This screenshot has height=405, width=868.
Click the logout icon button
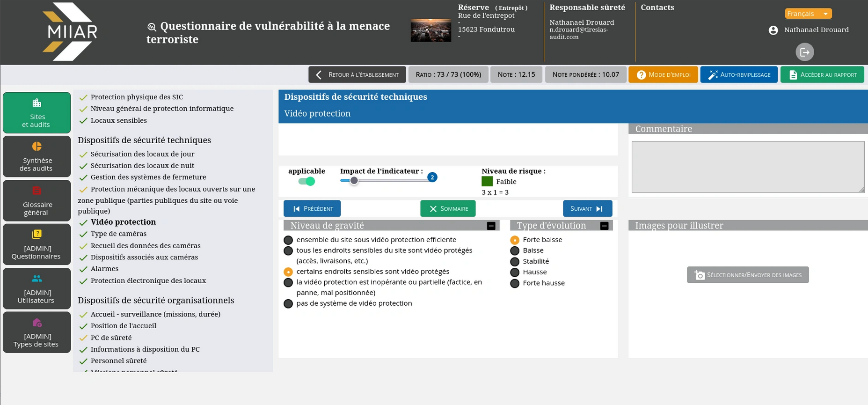(x=805, y=52)
